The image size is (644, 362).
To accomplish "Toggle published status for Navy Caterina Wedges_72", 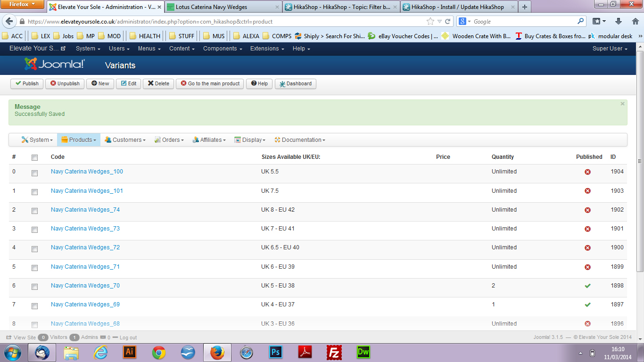I will click(587, 248).
